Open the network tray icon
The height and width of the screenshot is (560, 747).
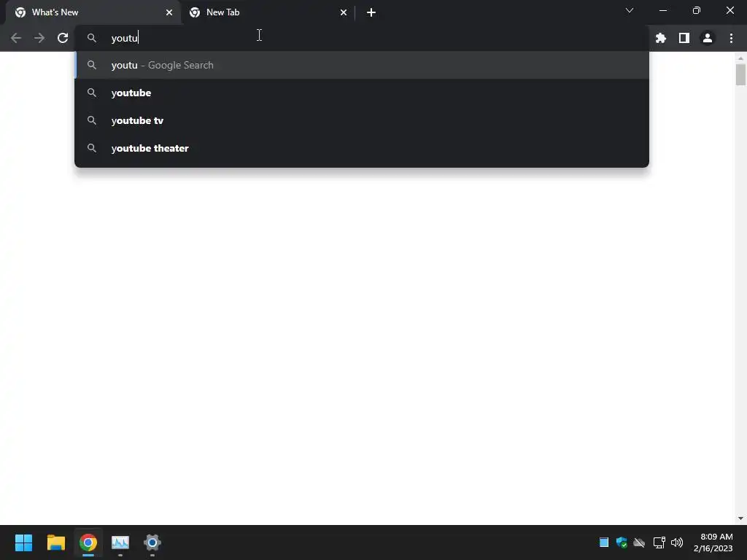[659, 542]
